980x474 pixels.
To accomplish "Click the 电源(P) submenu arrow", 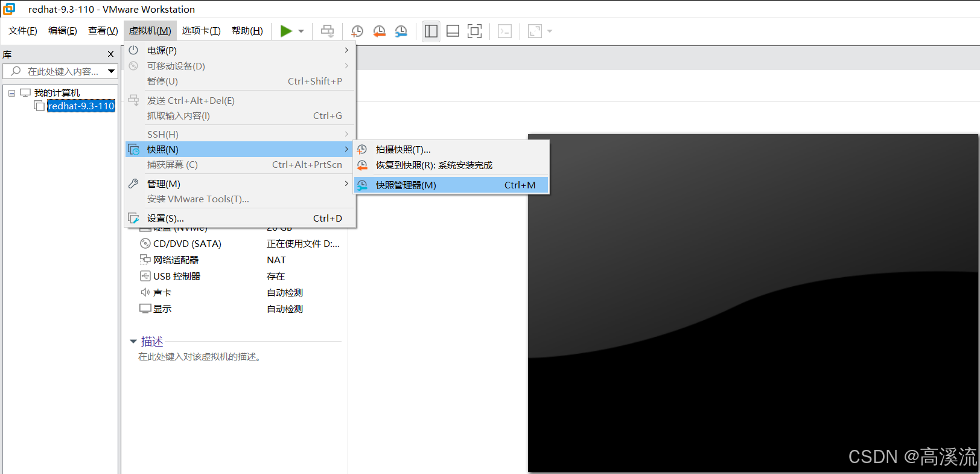I will 346,50.
